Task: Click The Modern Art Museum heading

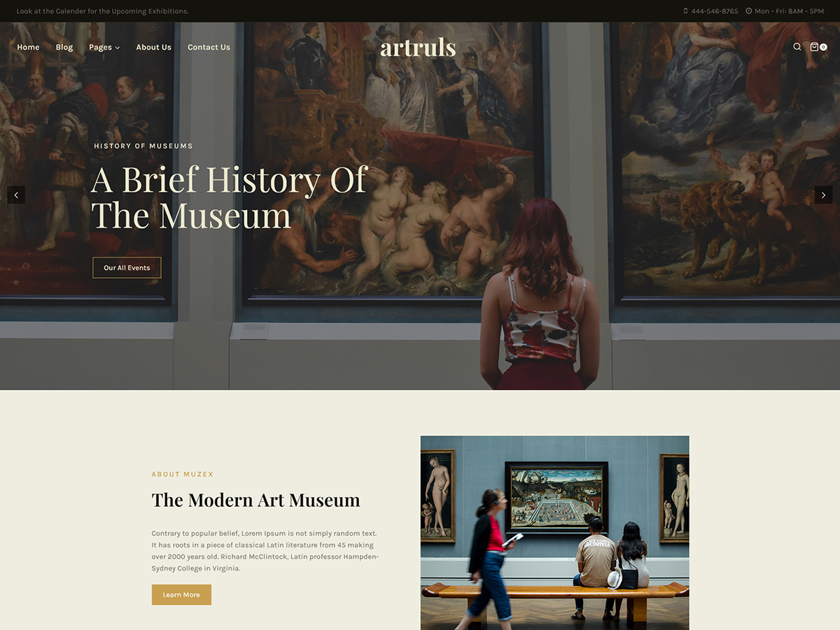Action: 255,500
